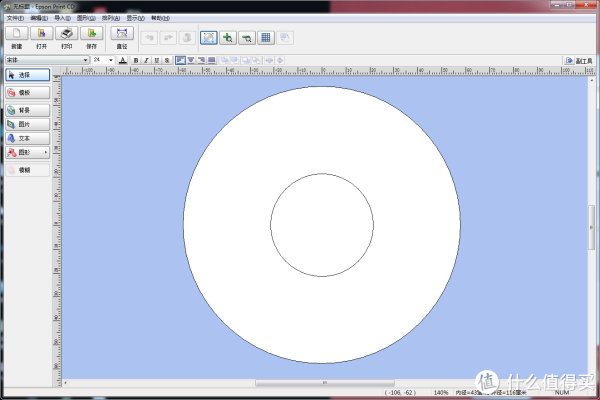Open the font color button (underlined A)

(122, 60)
